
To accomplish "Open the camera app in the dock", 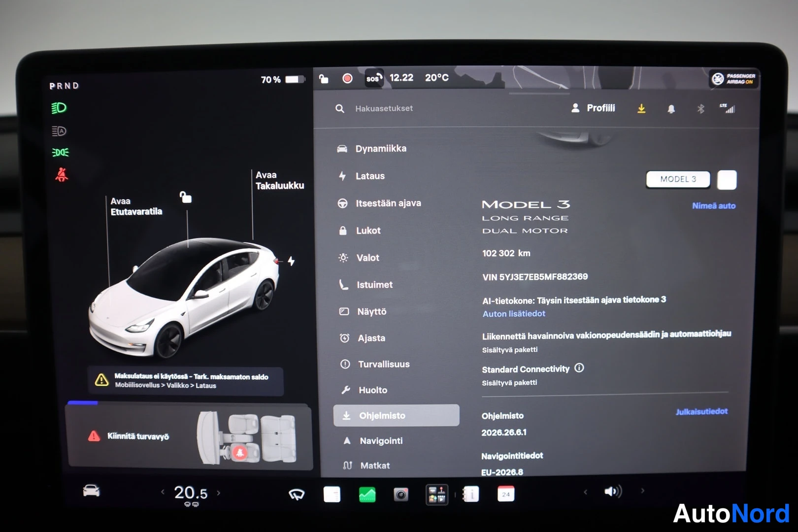I will click(x=401, y=494).
